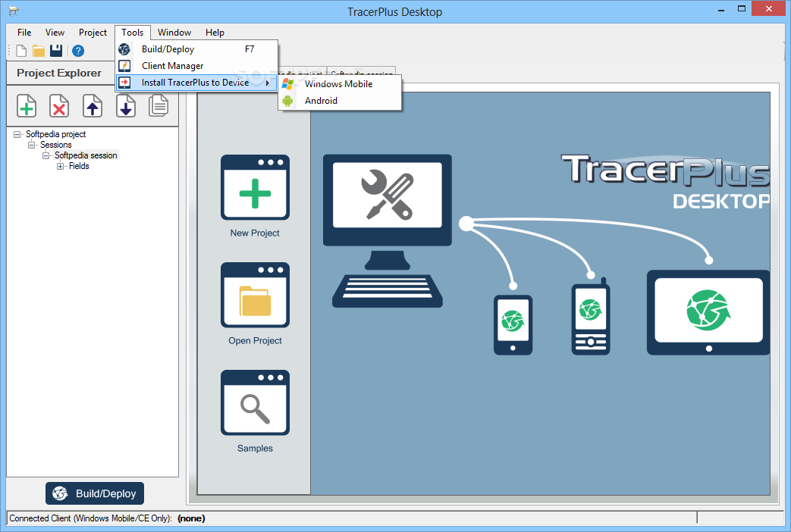Choose Client Manager menu entry

coord(196,66)
